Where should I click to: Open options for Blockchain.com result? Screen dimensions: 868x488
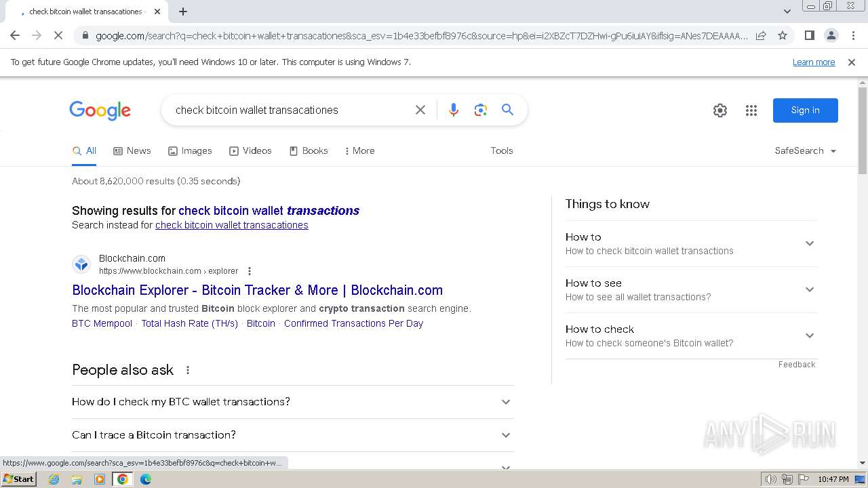[250, 271]
